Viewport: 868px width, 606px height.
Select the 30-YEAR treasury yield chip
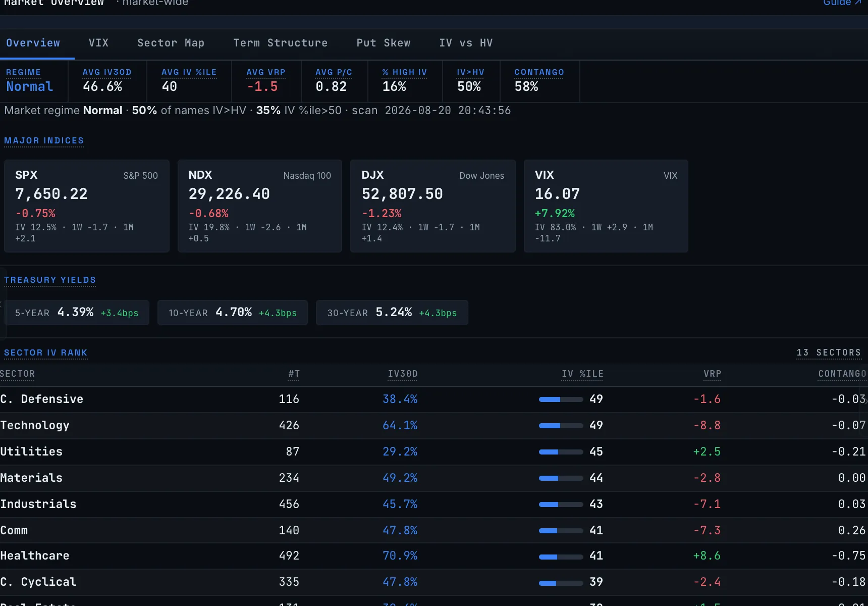tap(392, 313)
